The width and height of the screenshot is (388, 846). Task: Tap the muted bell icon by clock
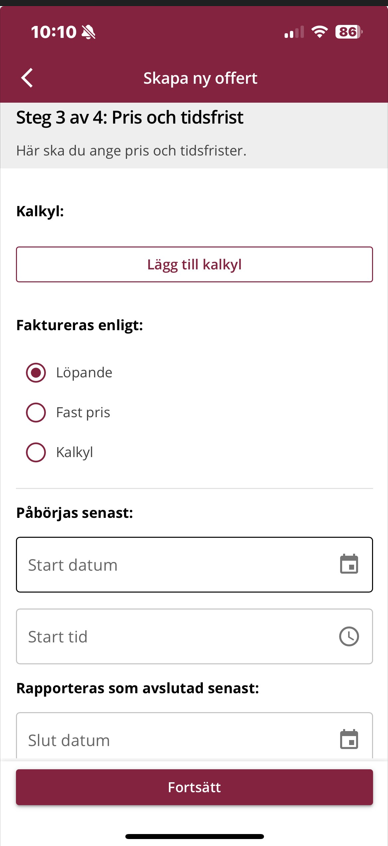pyautogui.click(x=89, y=33)
